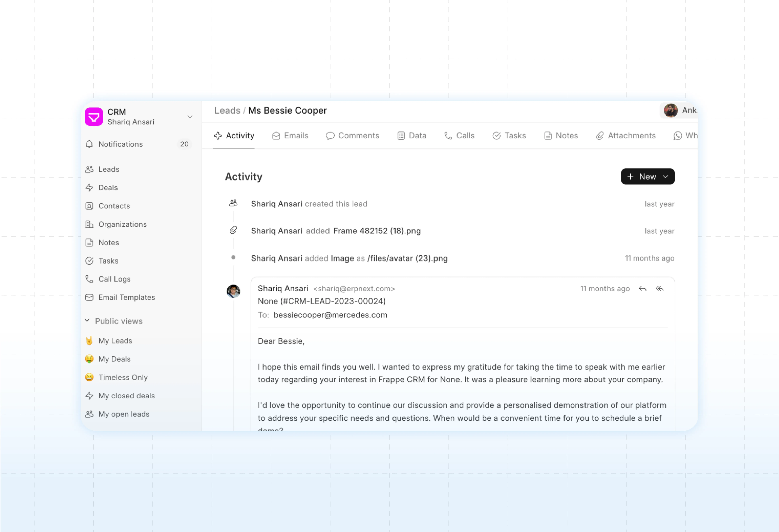The height and width of the screenshot is (532, 779).
Task: Click the Frame 482152 (18).png attachment
Action: click(x=377, y=231)
